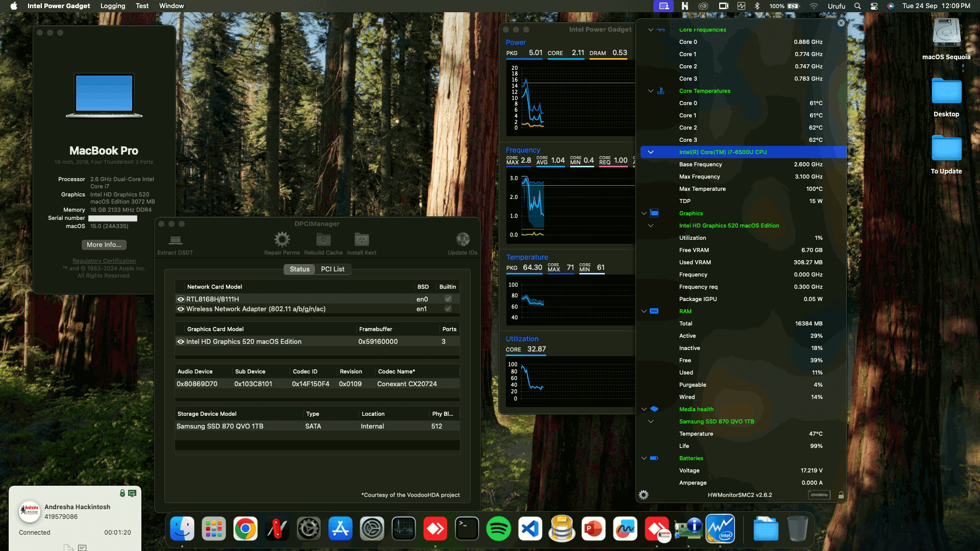The height and width of the screenshot is (551, 980).
Task: Open HWMonitorSMC2 settings gear icon
Action: (x=644, y=495)
